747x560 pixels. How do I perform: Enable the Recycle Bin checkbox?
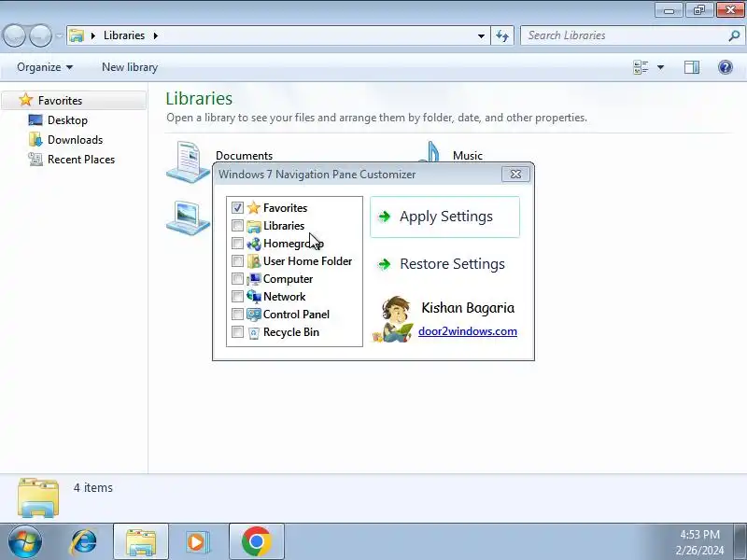pyautogui.click(x=237, y=332)
